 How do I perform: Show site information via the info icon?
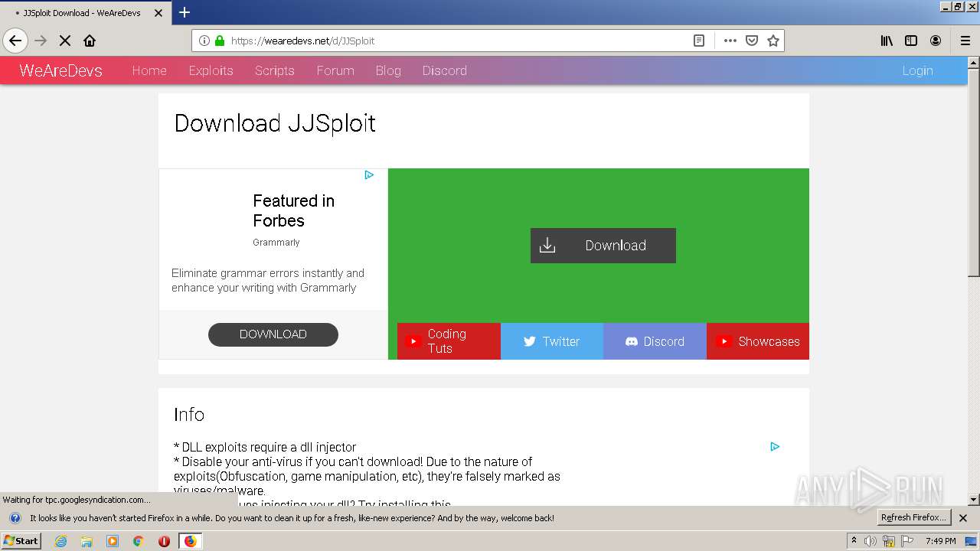204,41
